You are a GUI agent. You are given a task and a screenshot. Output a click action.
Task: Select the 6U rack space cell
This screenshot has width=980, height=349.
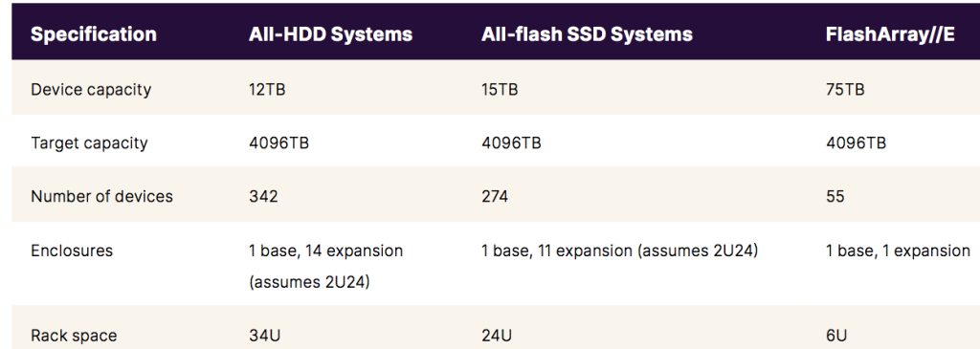pos(835,336)
